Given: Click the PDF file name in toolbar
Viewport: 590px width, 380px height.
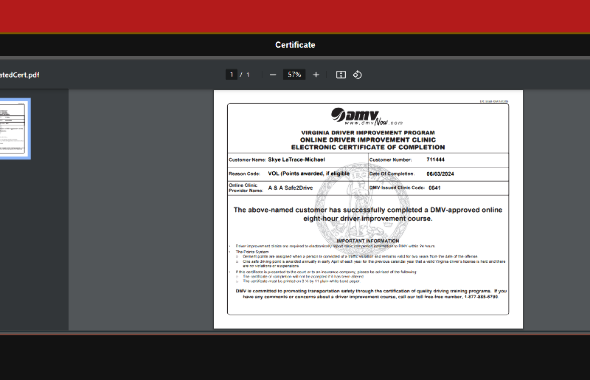Looking at the screenshot, I should pos(20,75).
